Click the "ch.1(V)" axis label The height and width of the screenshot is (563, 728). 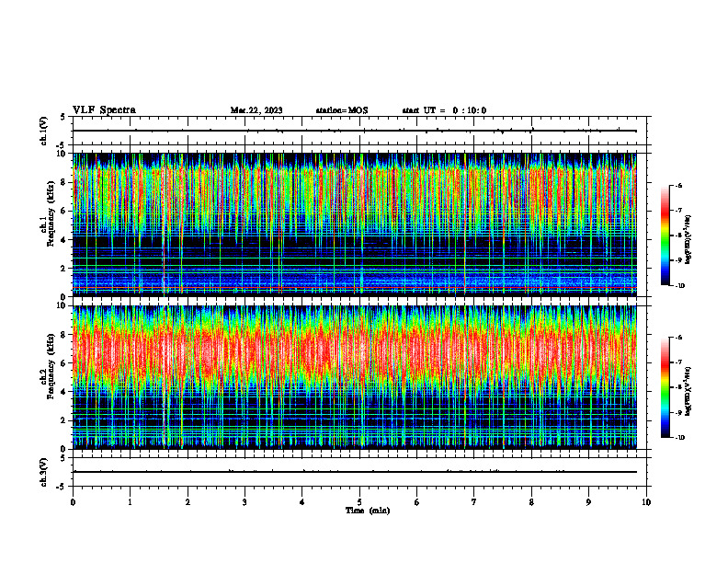pos(44,131)
